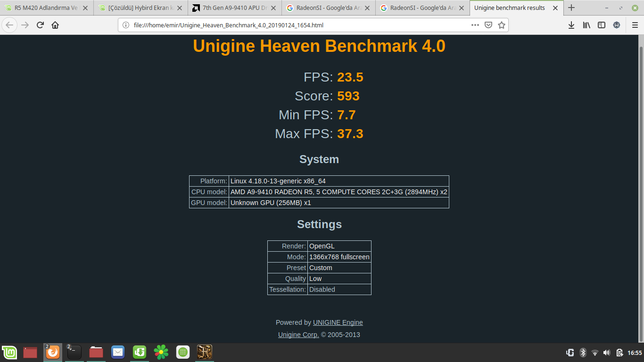
Task: Close the R5 M420 Adlandırma tab
Action: tap(85, 8)
